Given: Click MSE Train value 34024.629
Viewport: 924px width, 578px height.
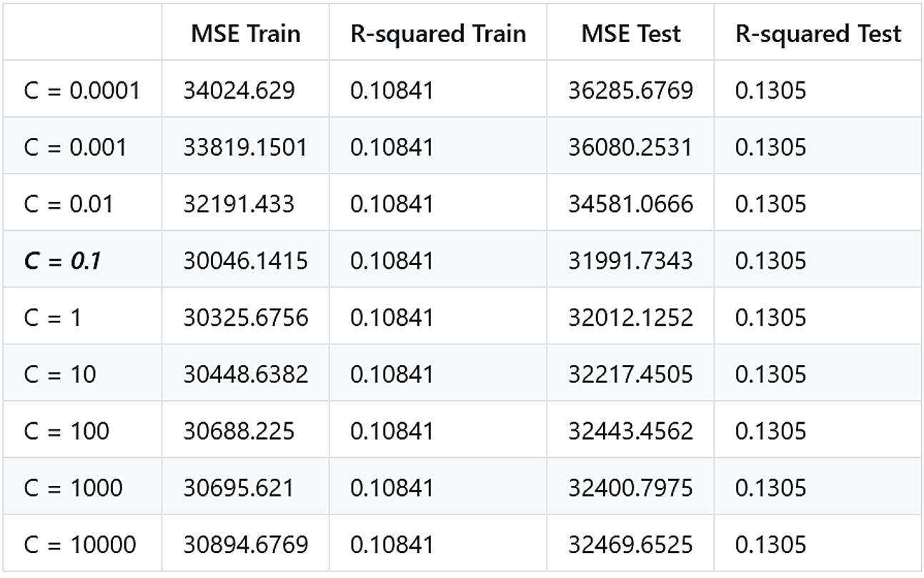Looking at the screenshot, I should point(239,90).
